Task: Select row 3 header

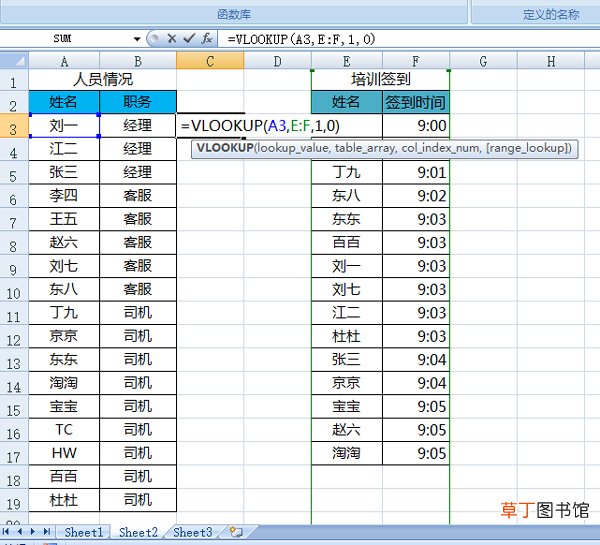Action: (14, 126)
